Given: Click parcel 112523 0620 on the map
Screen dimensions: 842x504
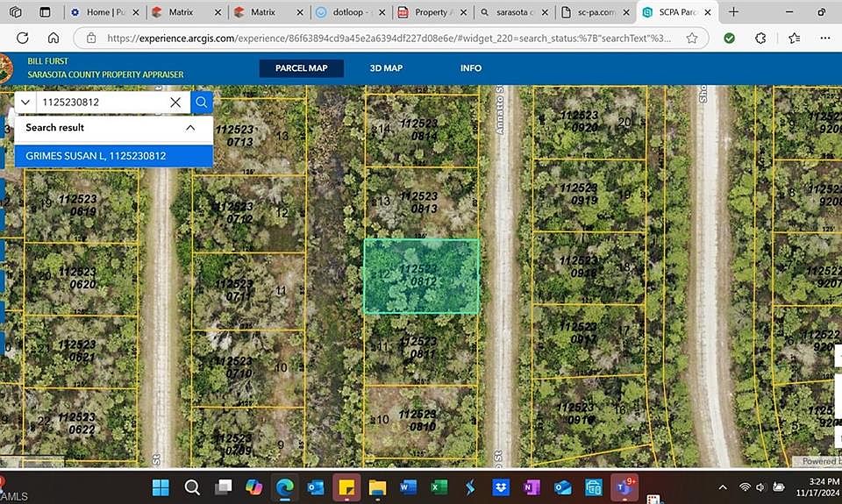Looking at the screenshot, I should pos(81,279).
